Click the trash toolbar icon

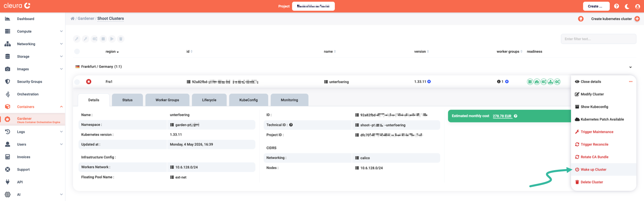pos(121,39)
